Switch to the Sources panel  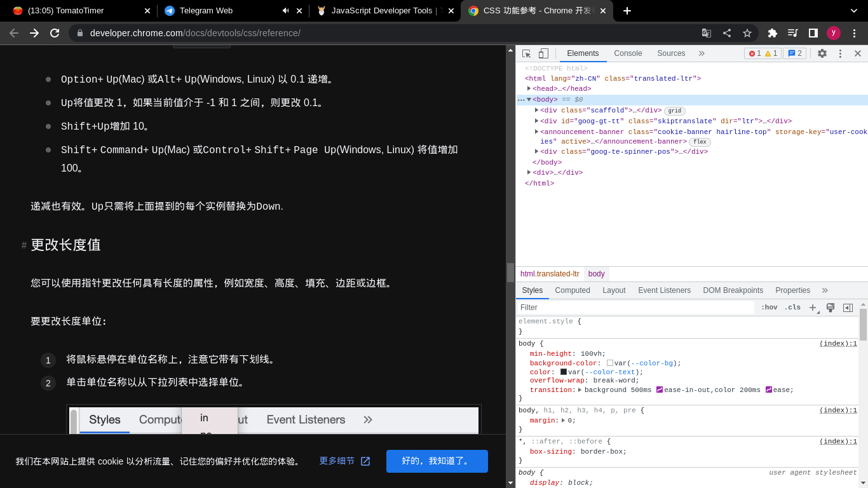click(x=671, y=53)
